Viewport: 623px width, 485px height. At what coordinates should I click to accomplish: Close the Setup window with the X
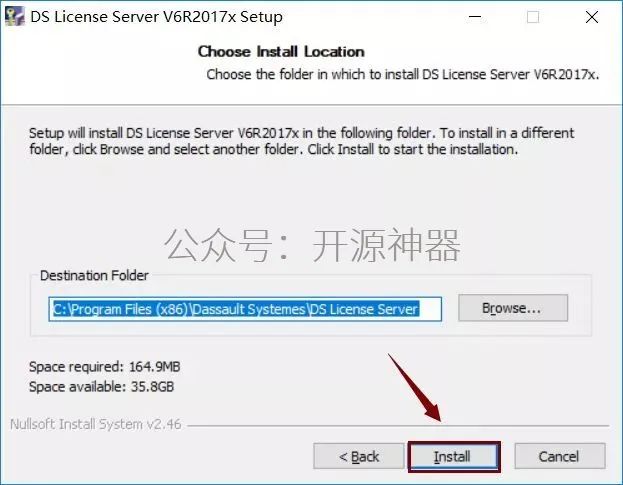[592, 17]
